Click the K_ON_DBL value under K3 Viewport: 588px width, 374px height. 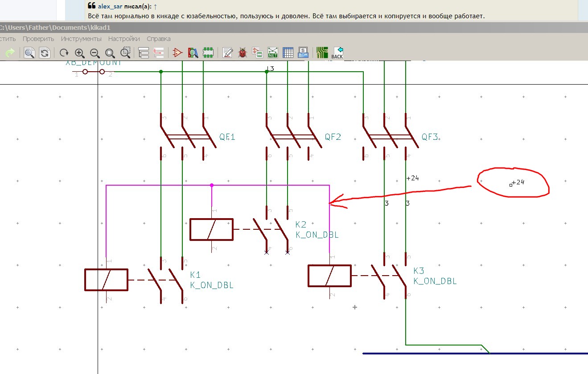pos(435,281)
